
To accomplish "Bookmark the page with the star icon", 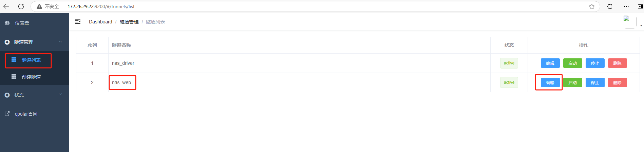I will pyautogui.click(x=592, y=6).
